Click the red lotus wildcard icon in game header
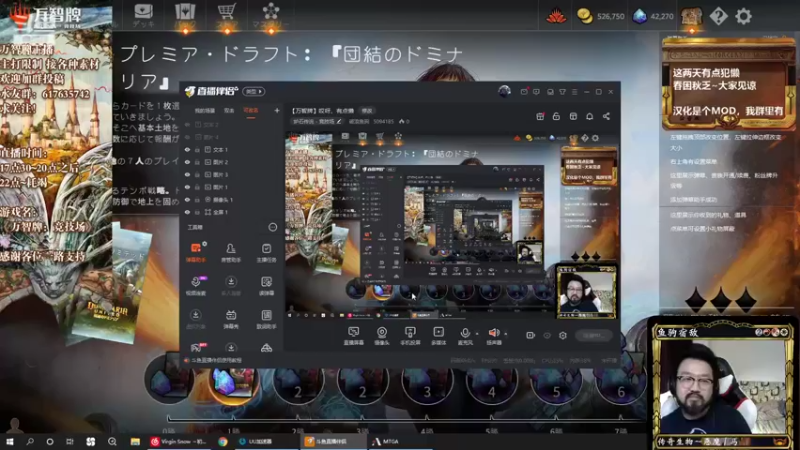This screenshot has width=800, height=450. 556,16
